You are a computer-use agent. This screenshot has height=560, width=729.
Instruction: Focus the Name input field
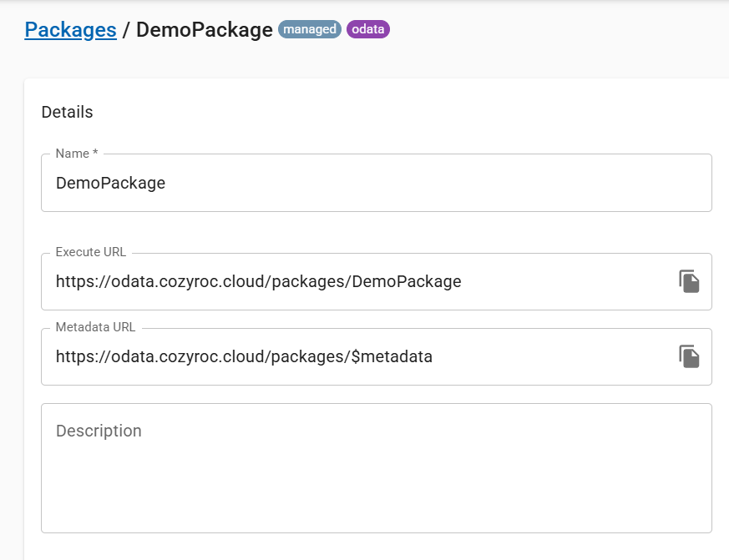pos(376,183)
